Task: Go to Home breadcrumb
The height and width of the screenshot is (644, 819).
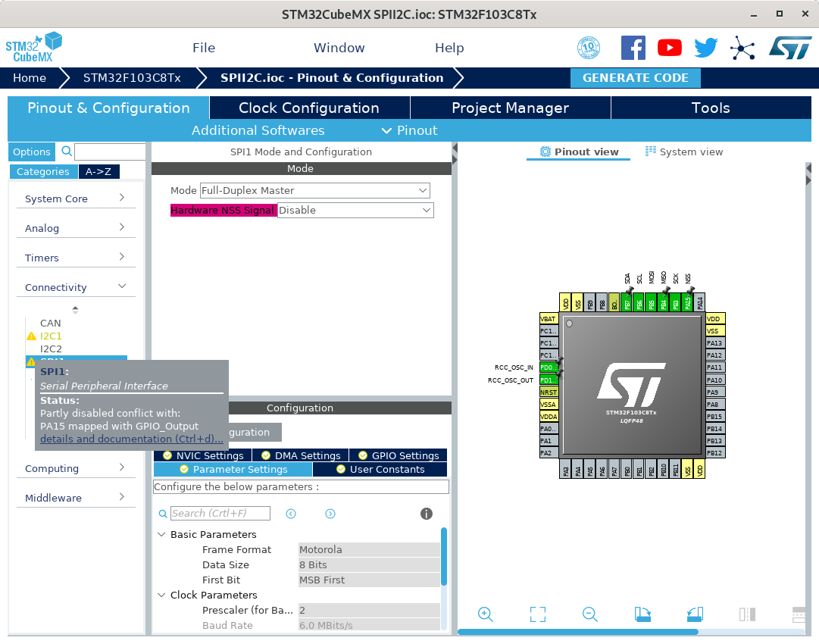Action: click(30, 78)
